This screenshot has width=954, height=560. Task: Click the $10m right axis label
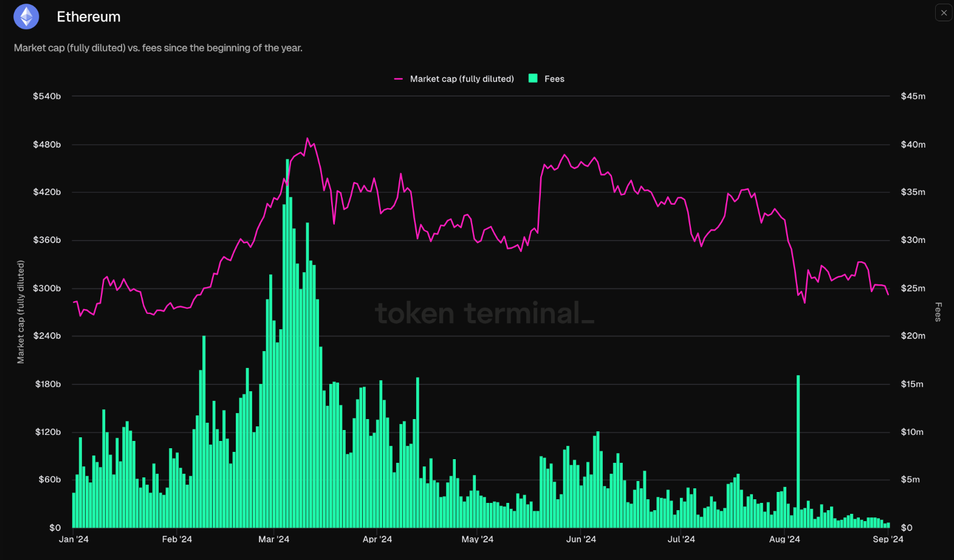pyautogui.click(x=912, y=432)
